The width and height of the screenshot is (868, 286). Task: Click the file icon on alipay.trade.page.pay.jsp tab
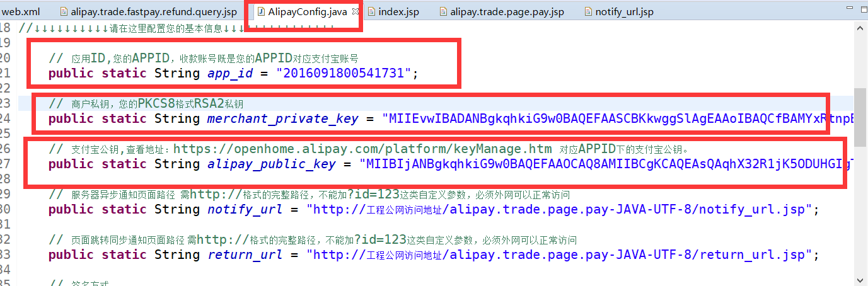[443, 11]
